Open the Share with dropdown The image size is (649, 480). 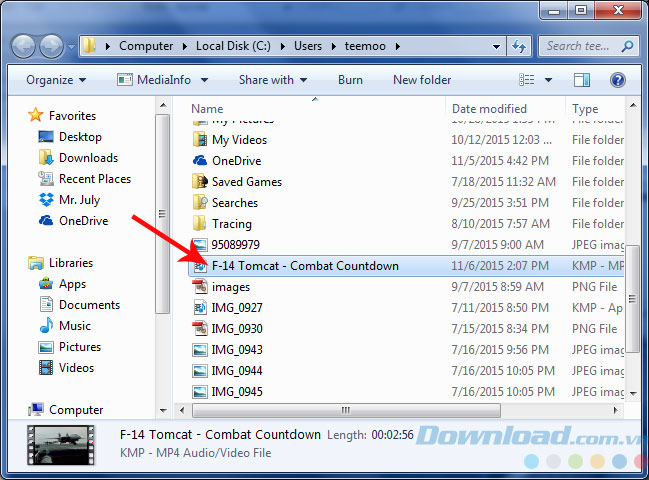tap(273, 80)
